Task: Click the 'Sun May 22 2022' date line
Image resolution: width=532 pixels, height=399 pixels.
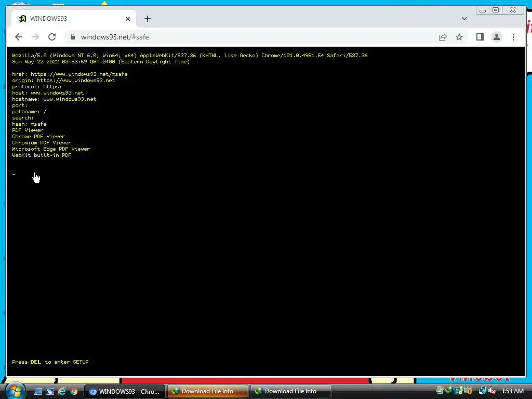Action: click(101, 62)
